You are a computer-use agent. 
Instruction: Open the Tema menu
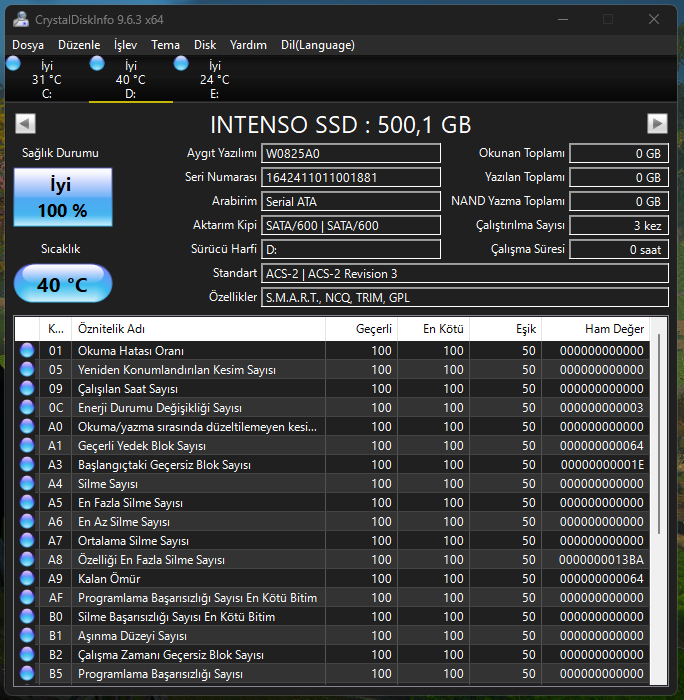(165, 45)
